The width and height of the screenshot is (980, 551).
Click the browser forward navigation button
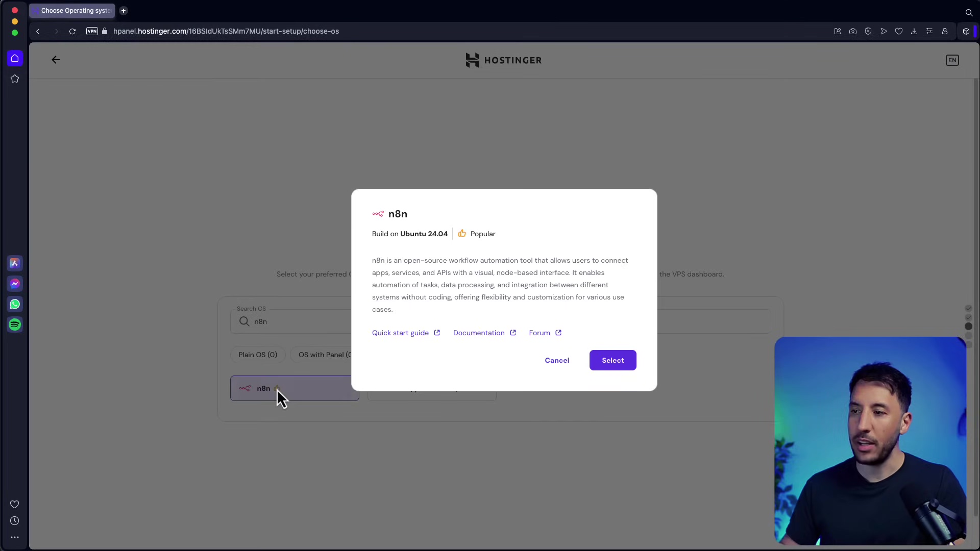point(56,31)
